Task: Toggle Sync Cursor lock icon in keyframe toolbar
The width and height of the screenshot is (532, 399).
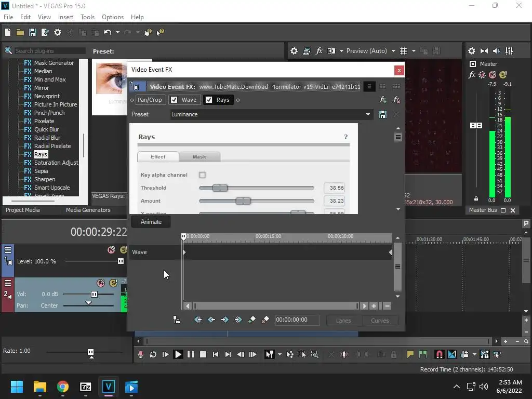Action: 177,320
